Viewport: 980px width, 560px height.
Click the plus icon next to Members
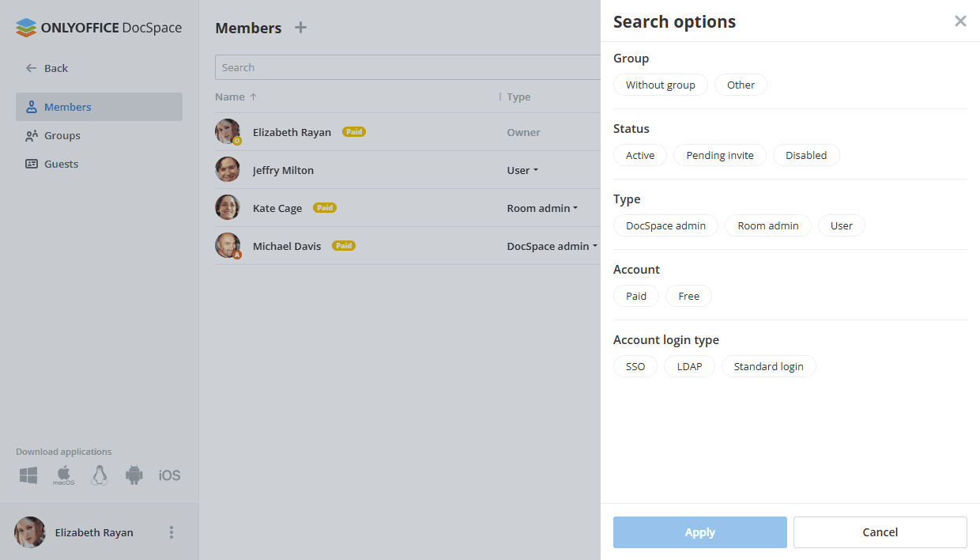coord(300,28)
